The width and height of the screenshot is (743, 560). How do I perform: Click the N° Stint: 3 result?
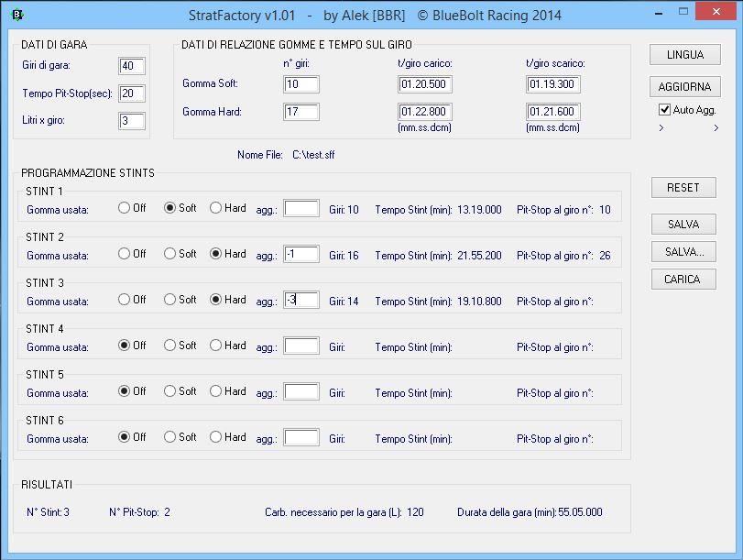48,512
